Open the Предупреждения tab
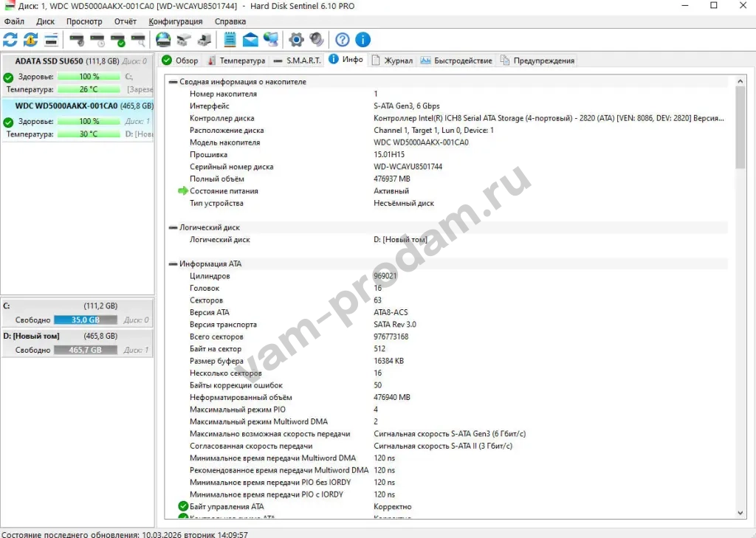 click(537, 61)
